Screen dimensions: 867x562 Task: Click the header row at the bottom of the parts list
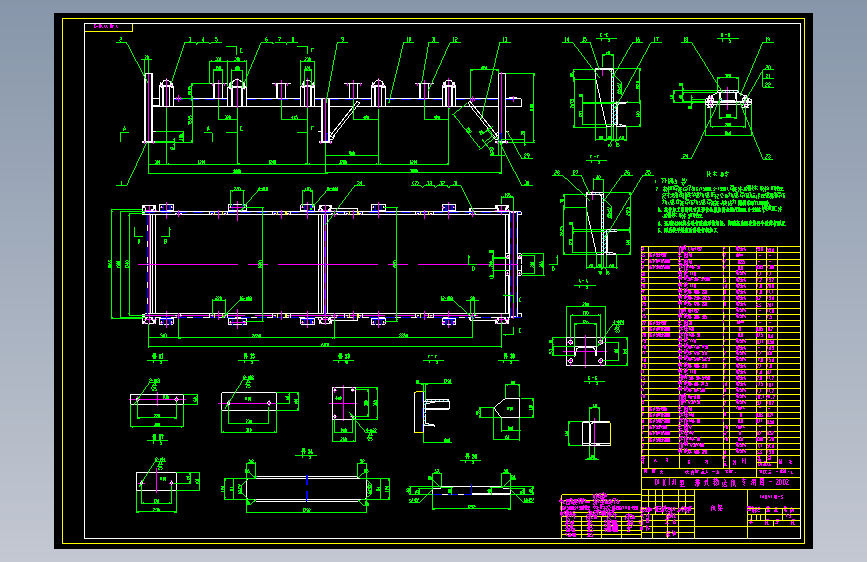(x=721, y=461)
